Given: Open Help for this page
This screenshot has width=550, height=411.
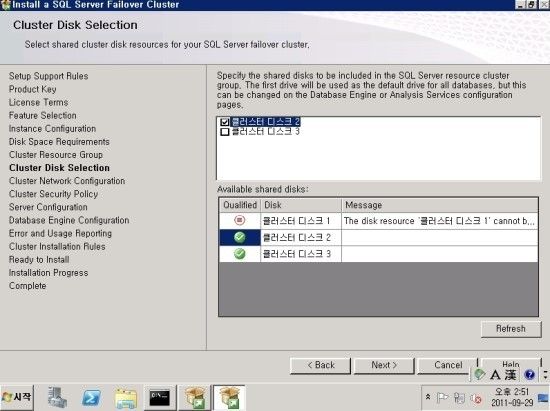Looking at the screenshot, I should tap(511, 363).
